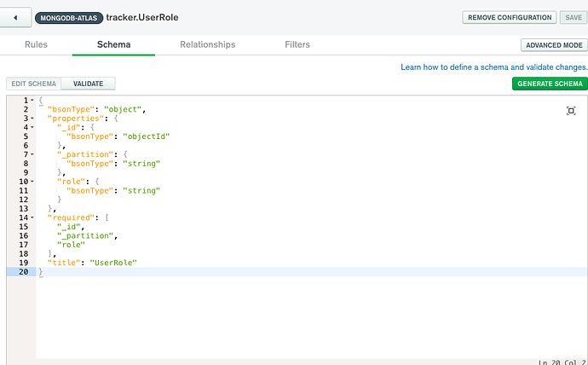Click the Save button

click(572, 17)
